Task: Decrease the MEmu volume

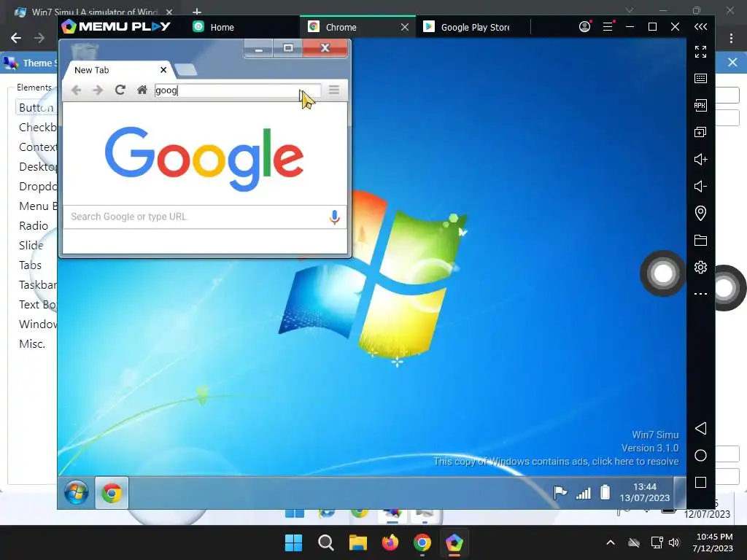Action: pyautogui.click(x=700, y=186)
